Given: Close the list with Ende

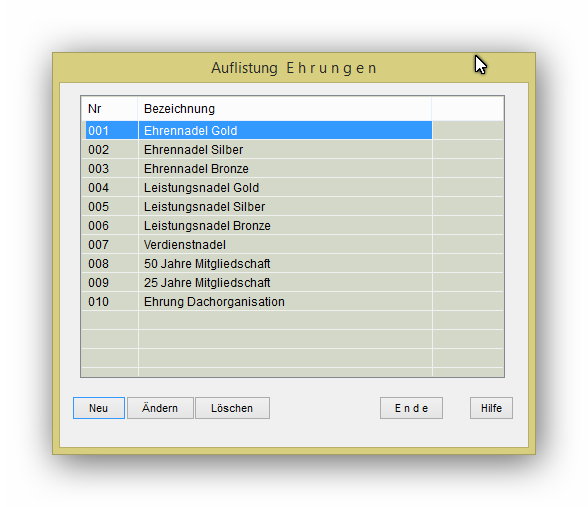Looking at the screenshot, I should pyautogui.click(x=411, y=408).
